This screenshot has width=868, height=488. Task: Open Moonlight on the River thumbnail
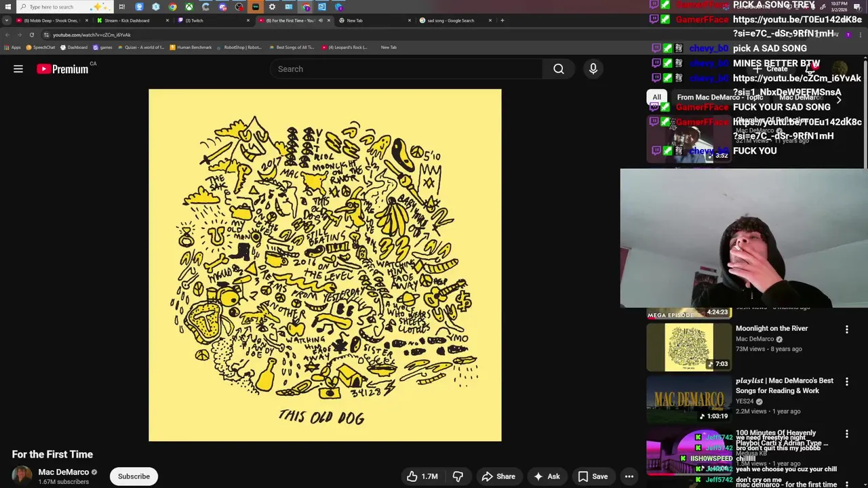pos(689,347)
